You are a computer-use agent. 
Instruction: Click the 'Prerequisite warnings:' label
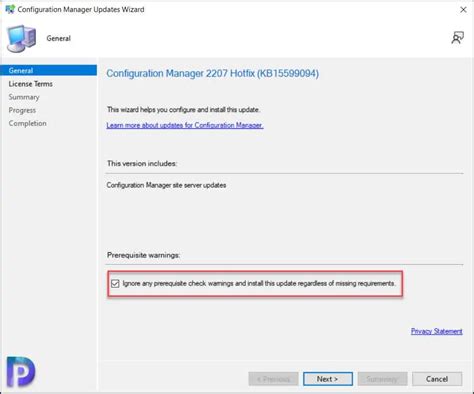coord(143,255)
